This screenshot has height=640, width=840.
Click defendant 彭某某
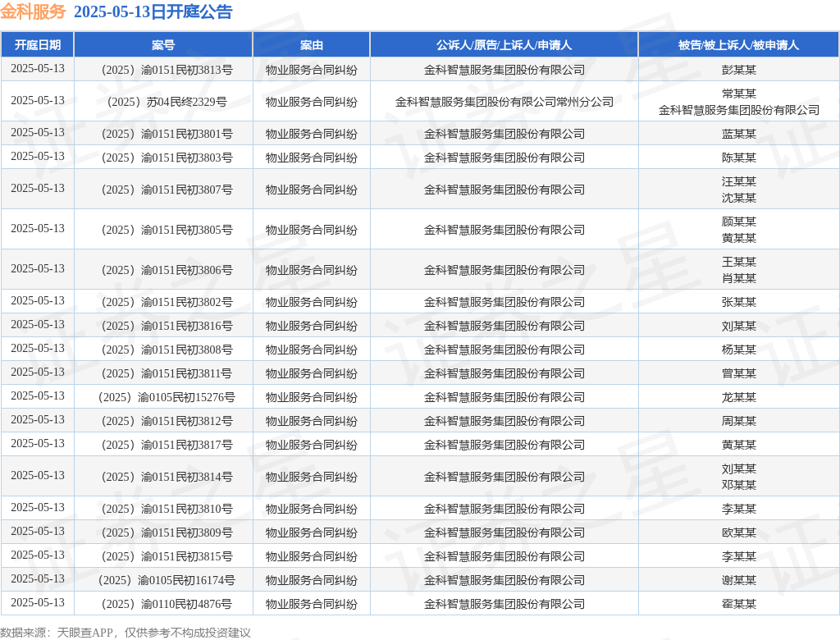pos(739,70)
